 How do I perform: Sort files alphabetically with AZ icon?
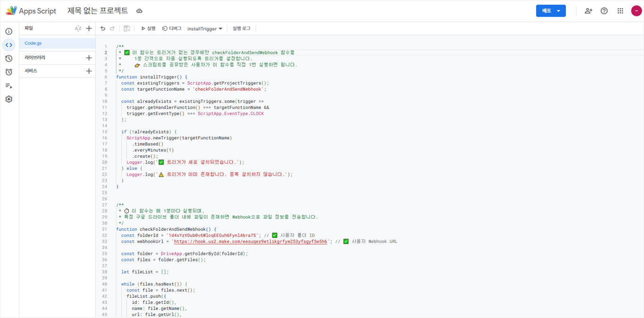click(78, 29)
